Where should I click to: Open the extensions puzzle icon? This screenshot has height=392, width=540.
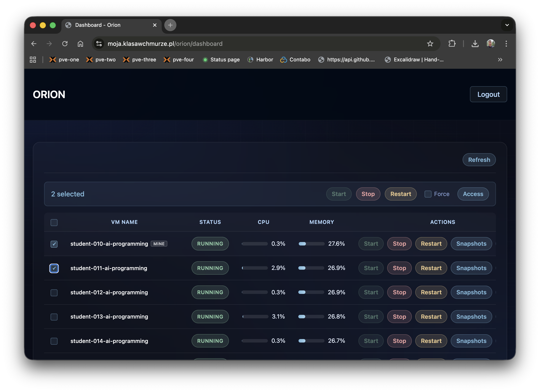point(452,44)
